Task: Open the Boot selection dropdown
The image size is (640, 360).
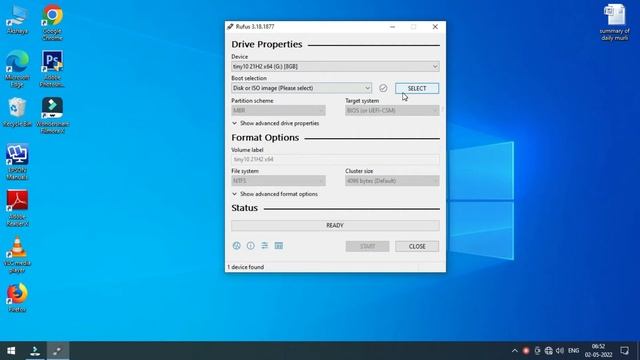Action: 301,88
